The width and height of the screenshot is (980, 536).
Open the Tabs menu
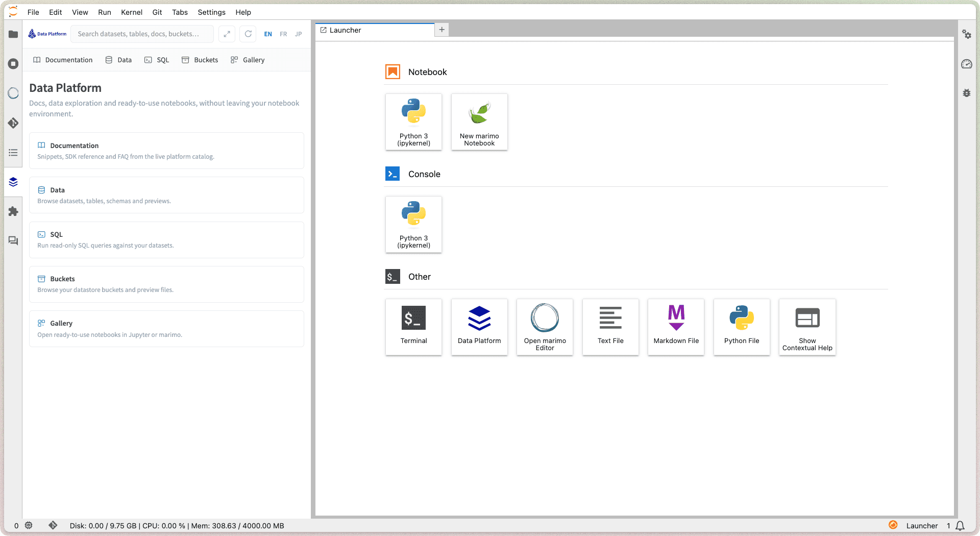pos(180,12)
